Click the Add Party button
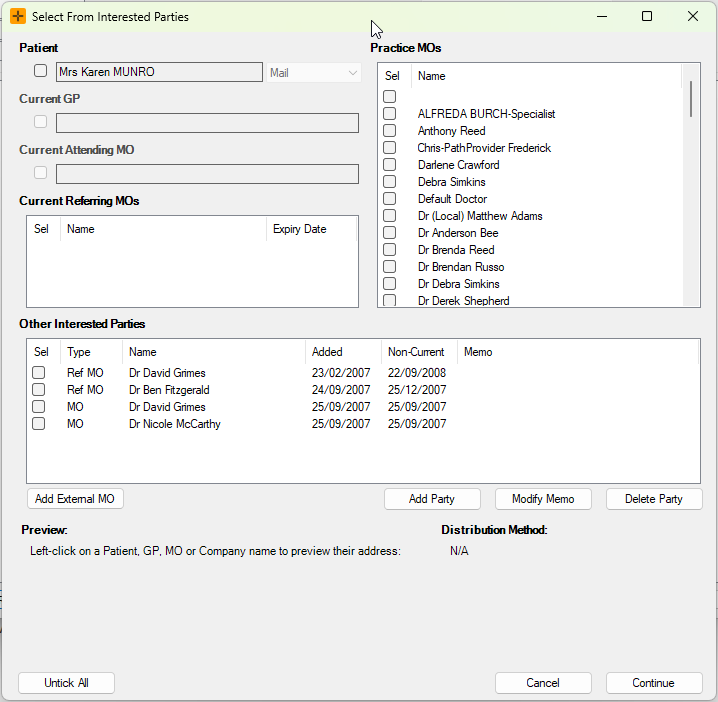The image size is (718, 702). pyautogui.click(x=432, y=499)
